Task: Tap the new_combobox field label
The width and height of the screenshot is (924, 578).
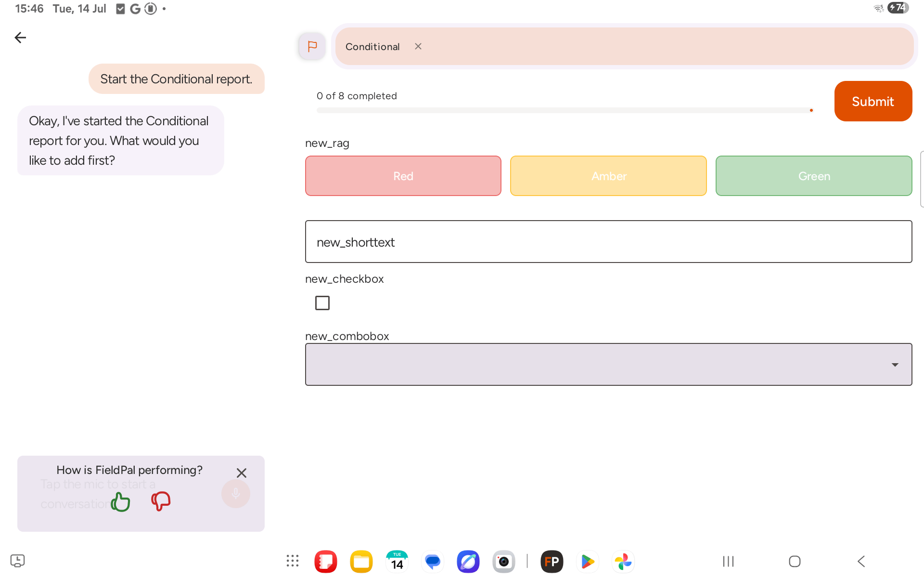Action: tap(347, 336)
